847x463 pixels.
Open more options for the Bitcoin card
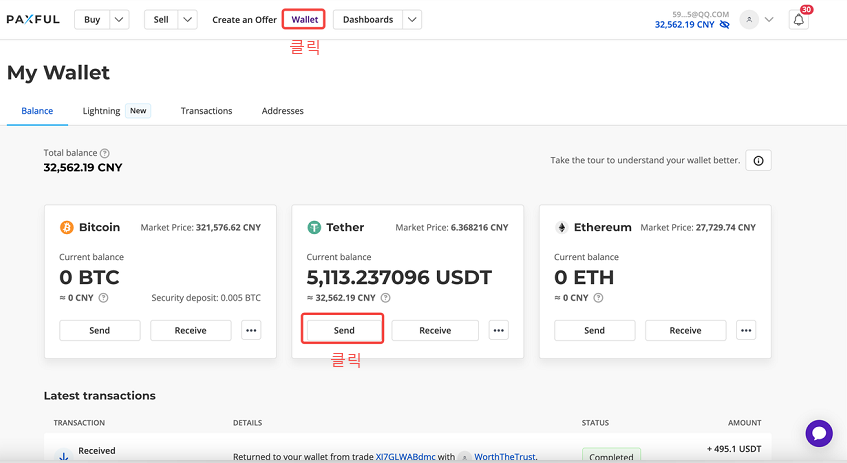[251, 330]
